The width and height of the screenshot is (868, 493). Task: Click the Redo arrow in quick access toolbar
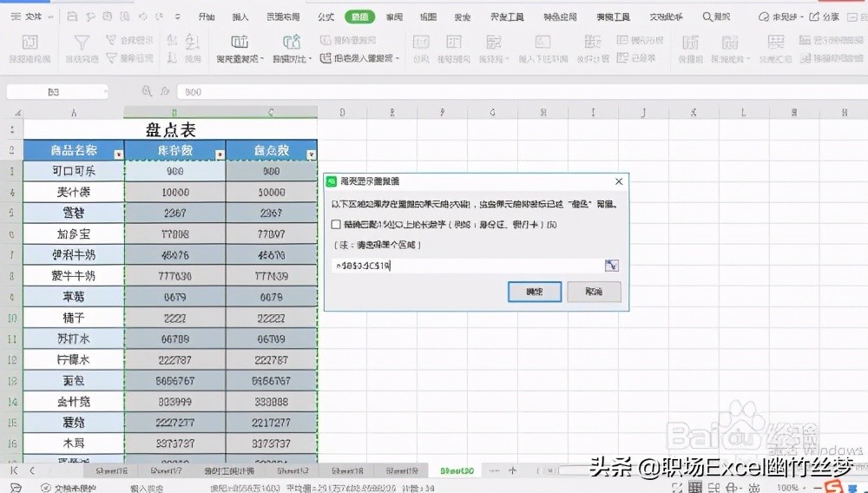pyautogui.click(x=160, y=17)
